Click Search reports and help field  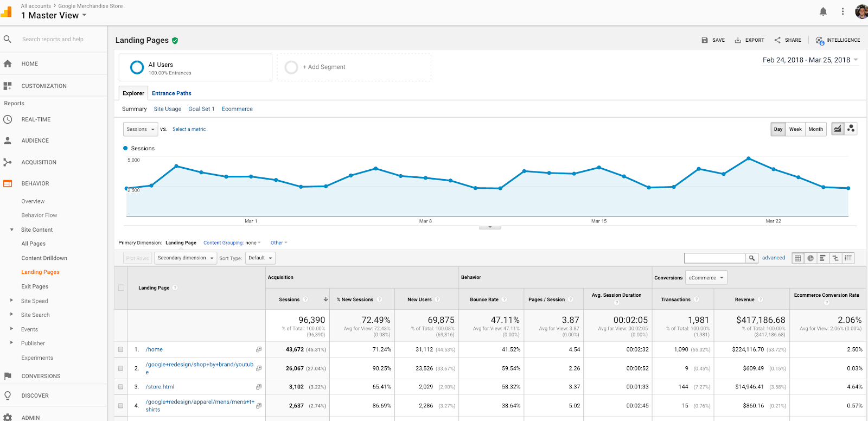53,39
